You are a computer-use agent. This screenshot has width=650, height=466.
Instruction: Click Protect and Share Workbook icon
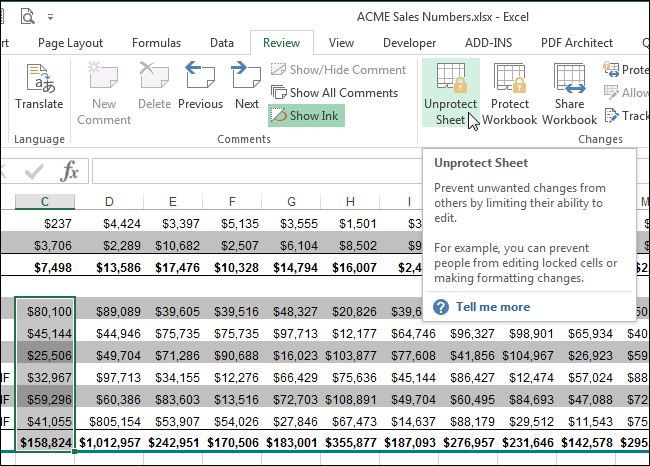(x=611, y=69)
